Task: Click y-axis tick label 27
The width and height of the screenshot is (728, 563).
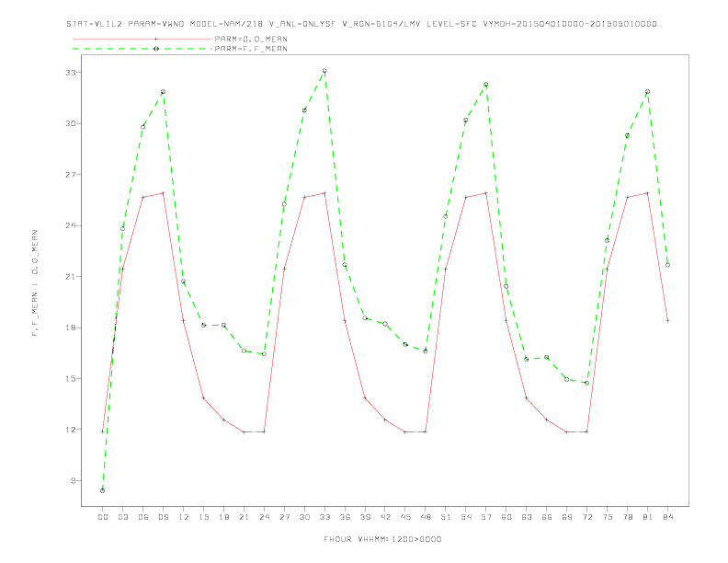Action: tap(71, 175)
